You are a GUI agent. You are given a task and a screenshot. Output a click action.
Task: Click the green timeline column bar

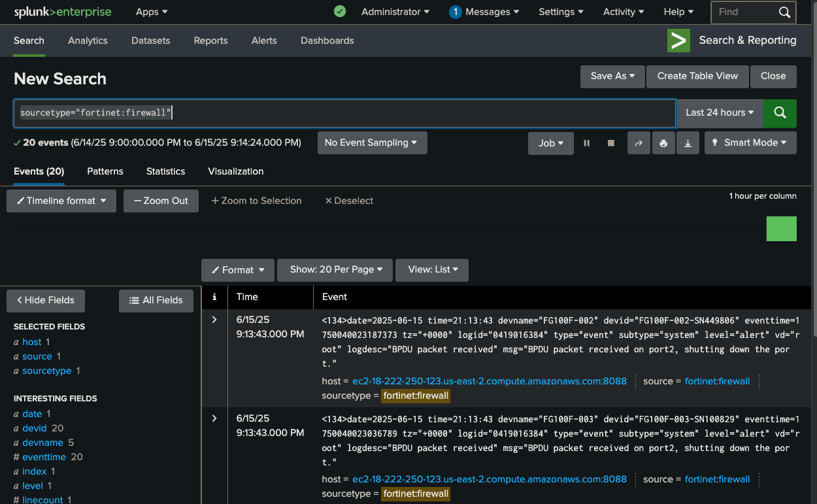click(x=781, y=229)
